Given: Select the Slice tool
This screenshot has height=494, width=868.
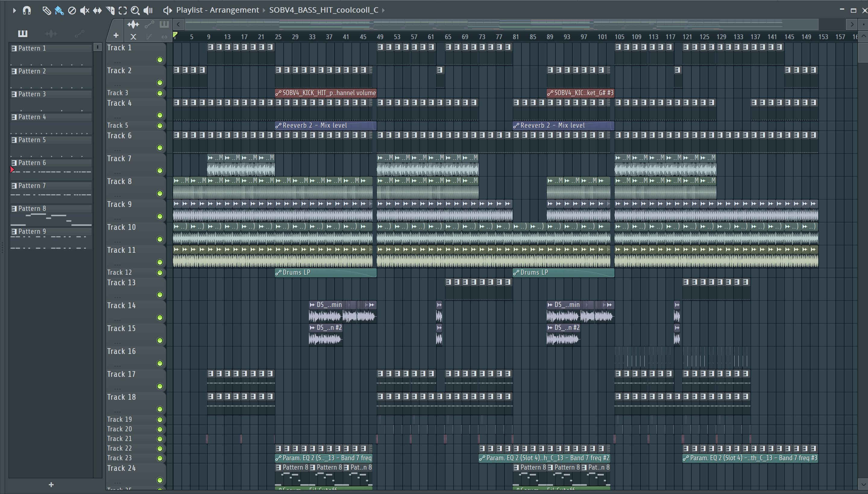Looking at the screenshot, I should pyautogui.click(x=110, y=11).
